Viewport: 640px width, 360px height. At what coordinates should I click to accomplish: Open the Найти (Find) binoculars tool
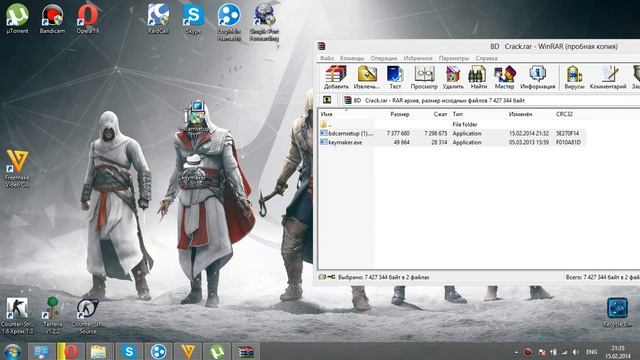[x=478, y=77]
